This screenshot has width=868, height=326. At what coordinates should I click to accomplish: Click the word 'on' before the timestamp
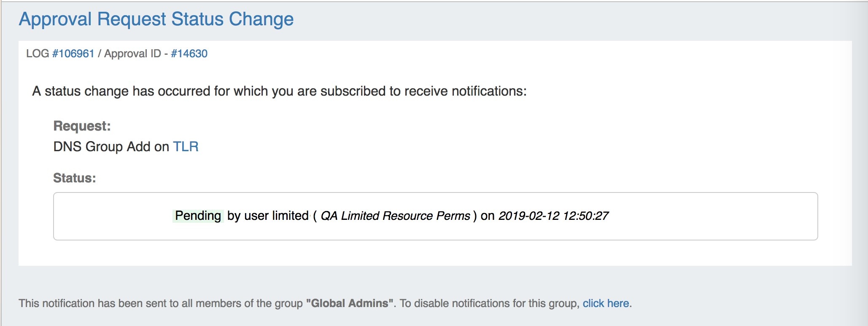(487, 216)
